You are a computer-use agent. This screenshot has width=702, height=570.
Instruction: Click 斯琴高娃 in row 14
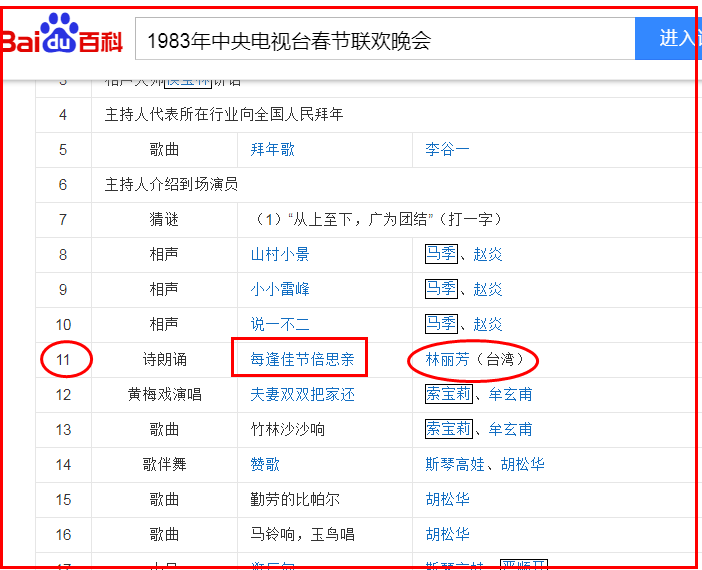tap(455, 464)
